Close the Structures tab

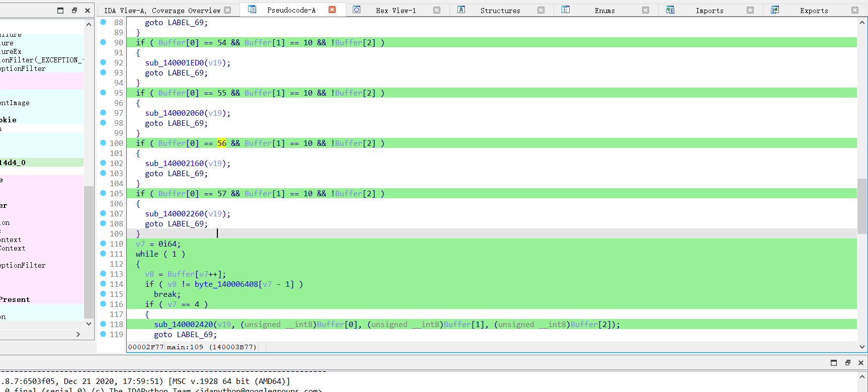[541, 10]
